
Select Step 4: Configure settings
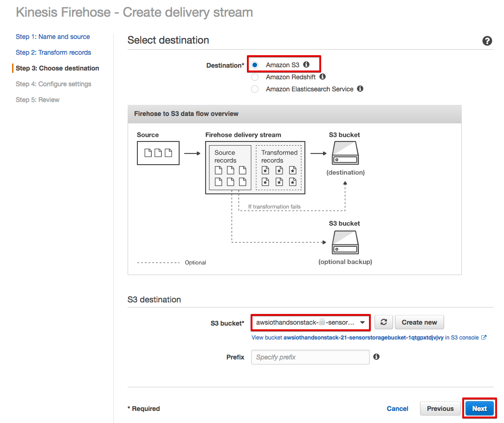pyautogui.click(x=53, y=84)
